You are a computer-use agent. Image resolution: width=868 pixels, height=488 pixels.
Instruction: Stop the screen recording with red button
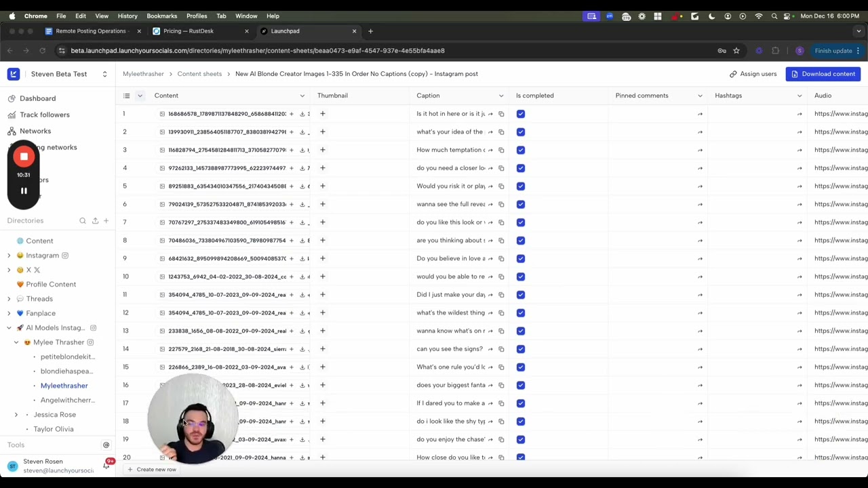click(24, 157)
